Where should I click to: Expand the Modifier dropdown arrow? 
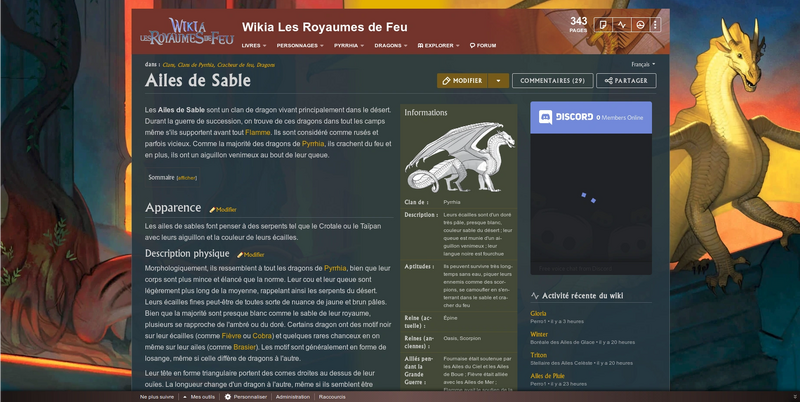point(498,81)
